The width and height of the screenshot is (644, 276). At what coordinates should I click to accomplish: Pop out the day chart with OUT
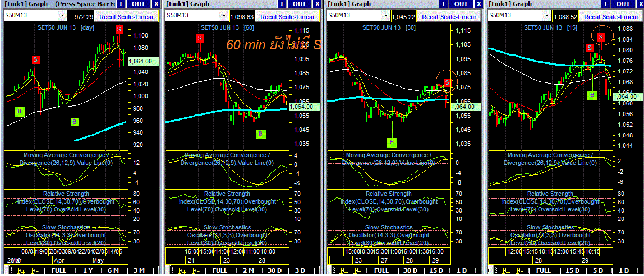139,4
